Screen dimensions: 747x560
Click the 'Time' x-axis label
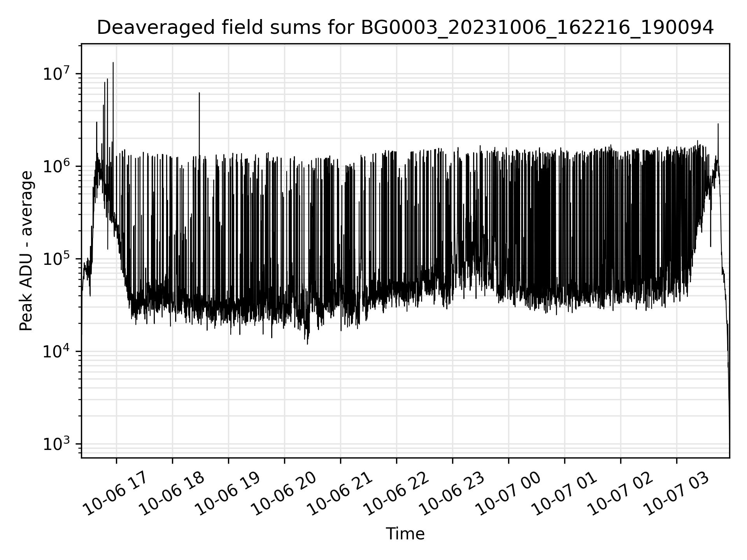pos(405,534)
